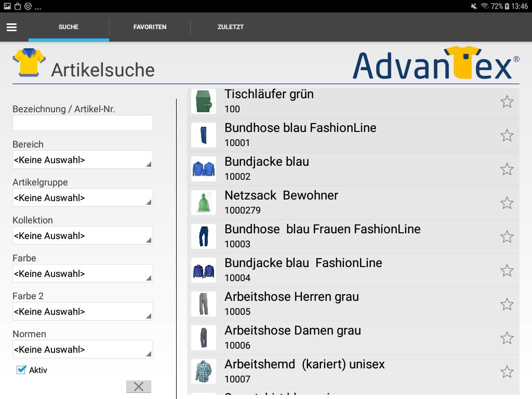The height and width of the screenshot is (399, 532).
Task: Open the Farbe 2 dropdown
Action: (83, 312)
